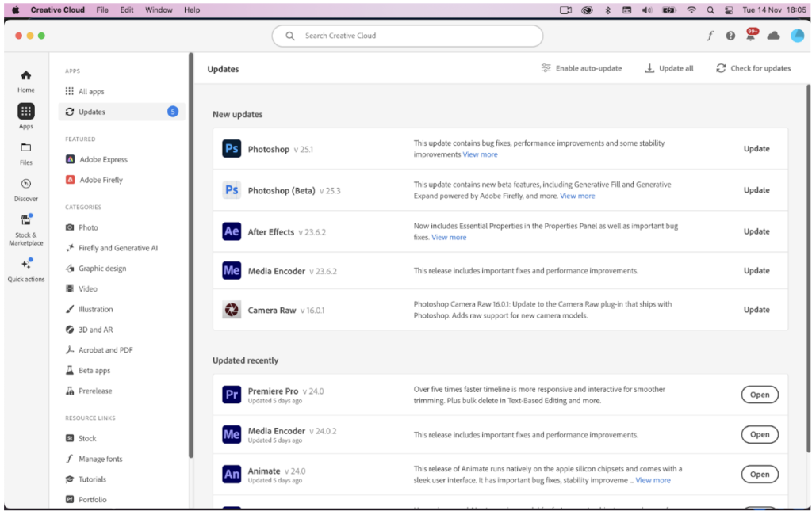
Task: Open Adobe Express from Featured list
Action: 97,159
